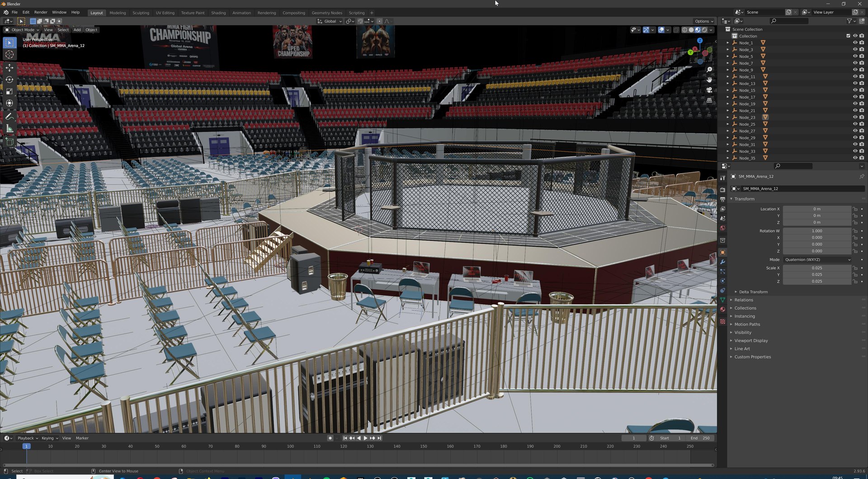Toggle camera view with the camera gizmo
Screen dimensions: 868x479
coord(709,90)
